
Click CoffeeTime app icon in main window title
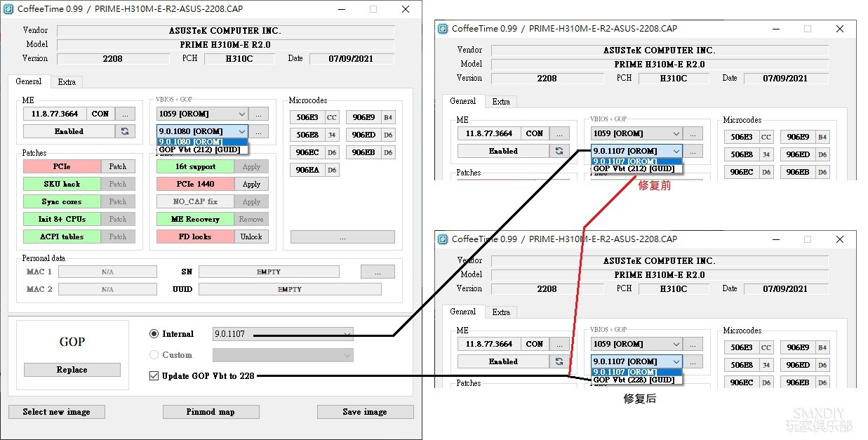pos(8,9)
